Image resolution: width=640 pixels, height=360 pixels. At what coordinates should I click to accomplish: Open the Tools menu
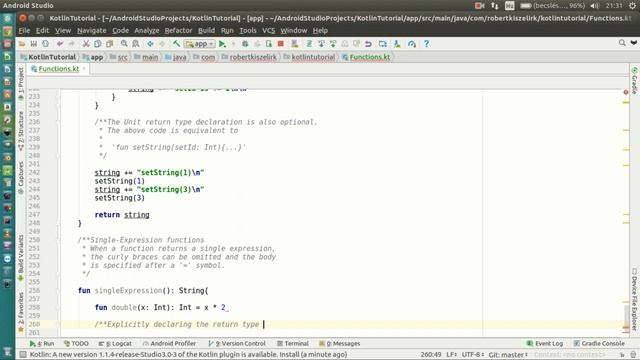pyautogui.click(x=248, y=31)
